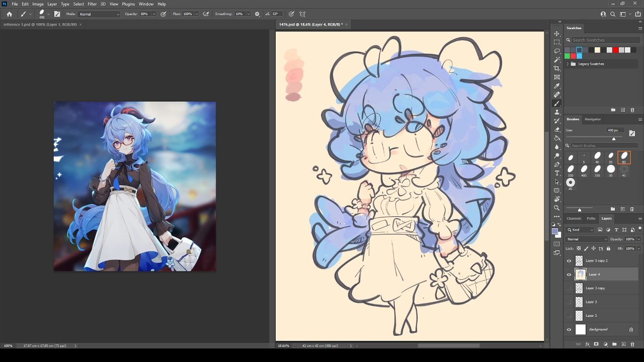The width and height of the screenshot is (644, 362).
Task: Delete layer with Layers panel trash icon
Action: point(632,344)
